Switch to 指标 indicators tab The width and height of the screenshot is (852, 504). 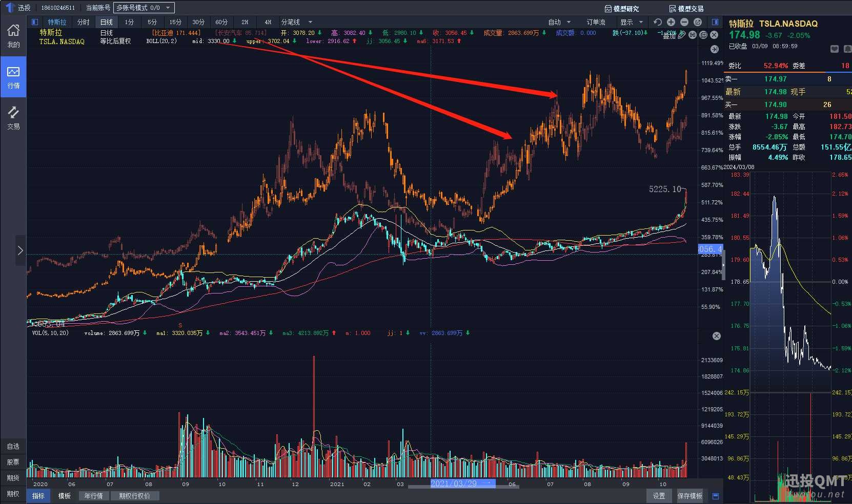pos(38,496)
